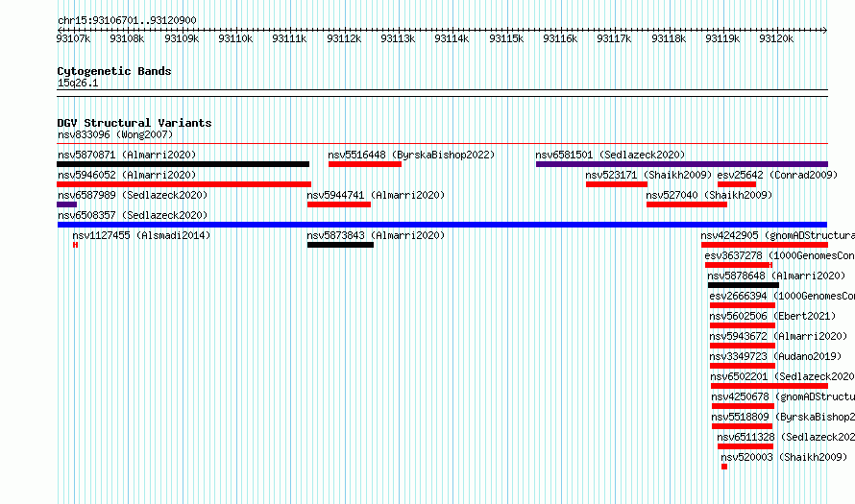Open nsv6508357 (Sedlazeck2020) variant label
This screenshot has height=504, width=855.
[133, 215]
